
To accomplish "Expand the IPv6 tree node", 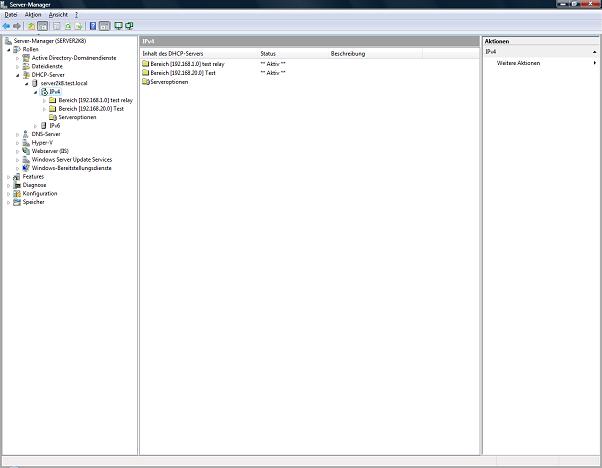I will (35, 126).
